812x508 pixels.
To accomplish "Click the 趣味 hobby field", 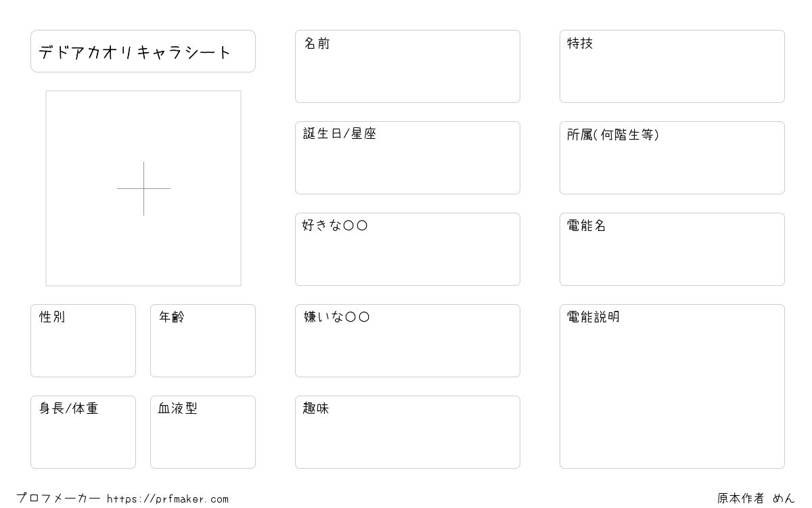I will coord(407,432).
